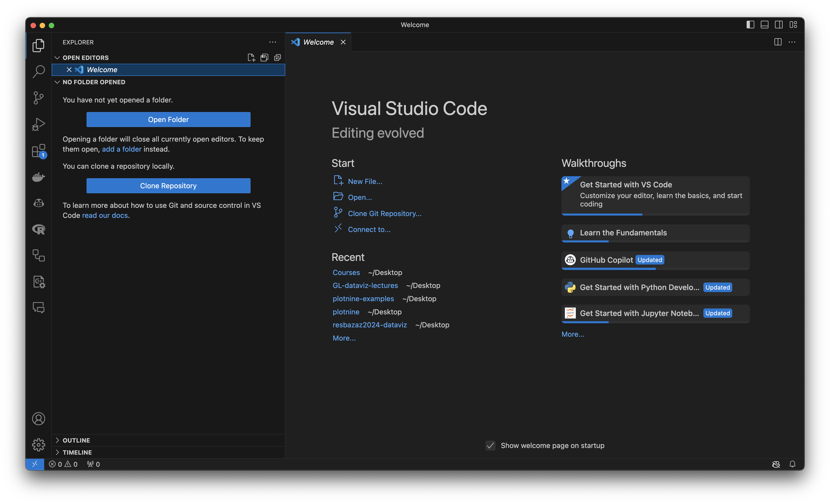The height and width of the screenshot is (504, 830).
Task: Open Explorer Views and More Actions ellipsis
Action: 272,42
